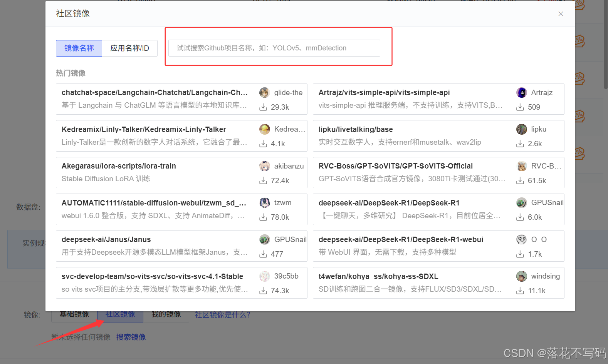Click download icon beside 72.4k
Screen dimensions: 608x364
(x=263, y=180)
